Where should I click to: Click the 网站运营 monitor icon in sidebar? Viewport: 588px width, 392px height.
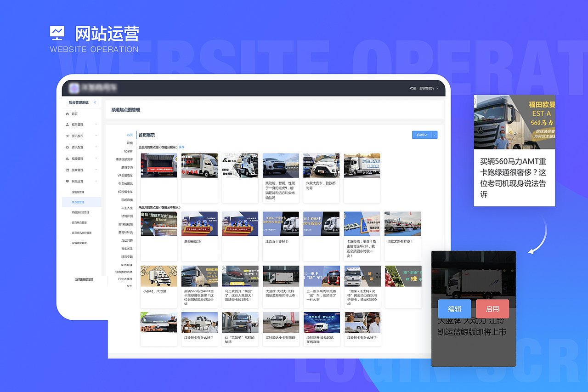68,182
